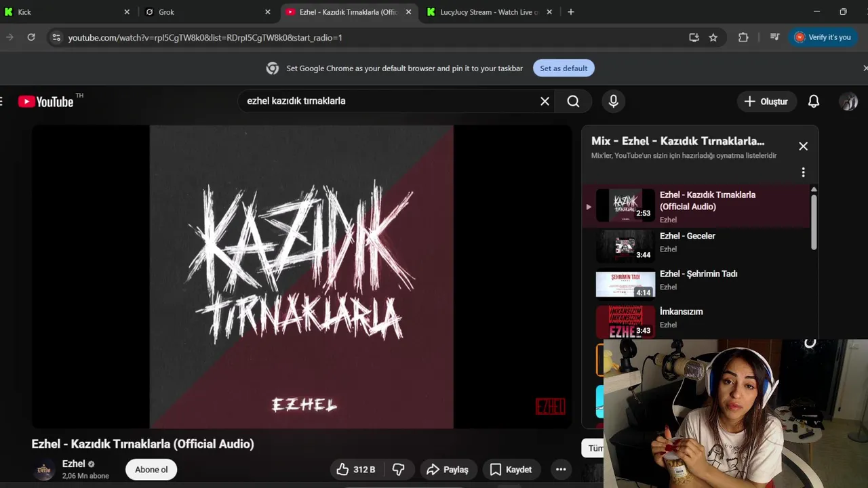Bookmark this page with the star icon

[x=713, y=37]
